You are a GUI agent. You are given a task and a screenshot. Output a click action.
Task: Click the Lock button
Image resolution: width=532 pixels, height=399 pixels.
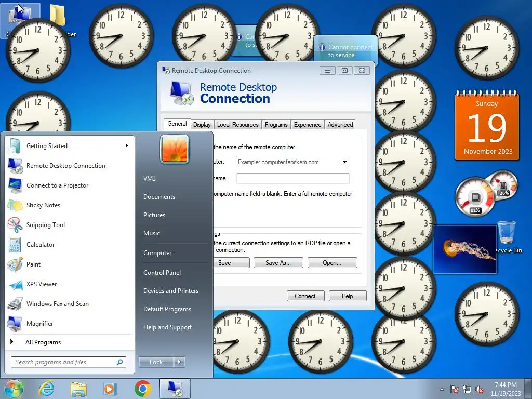pos(156,362)
